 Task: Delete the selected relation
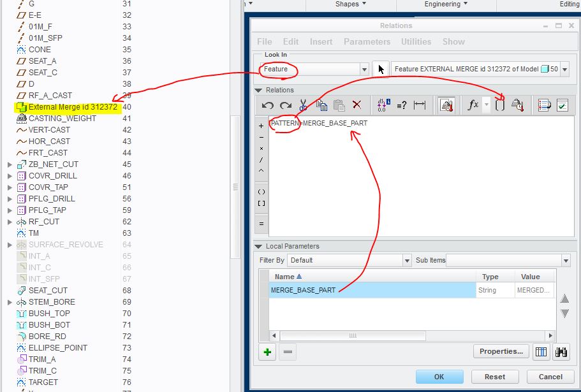[357, 106]
